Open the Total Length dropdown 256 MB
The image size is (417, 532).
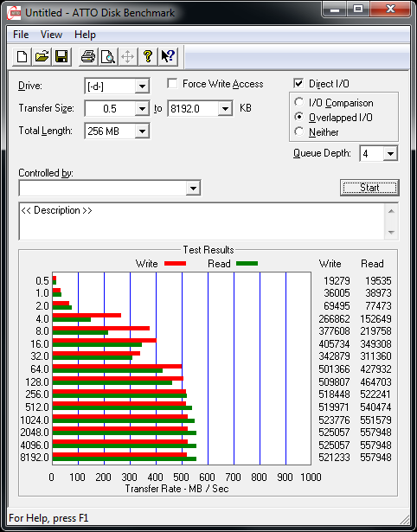pyautogui.click(x=142, y=131)
